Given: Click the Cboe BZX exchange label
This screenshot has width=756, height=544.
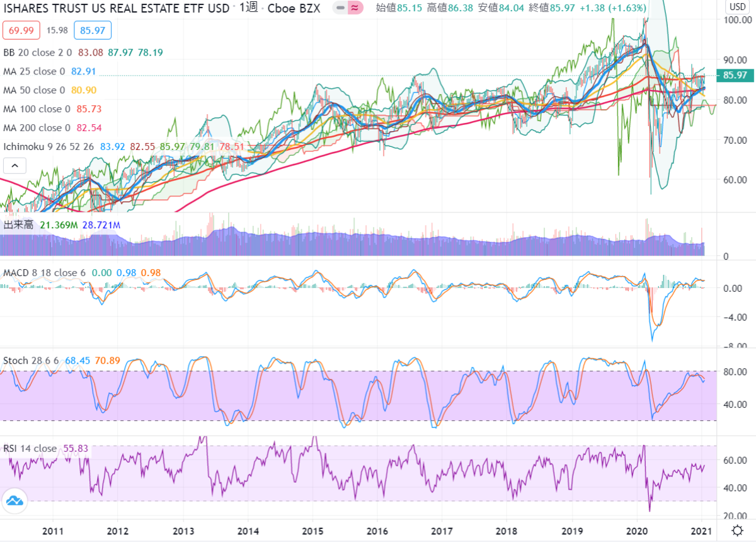Looking at the screenshot, I should pyautogui.click(x=295, y=8).
